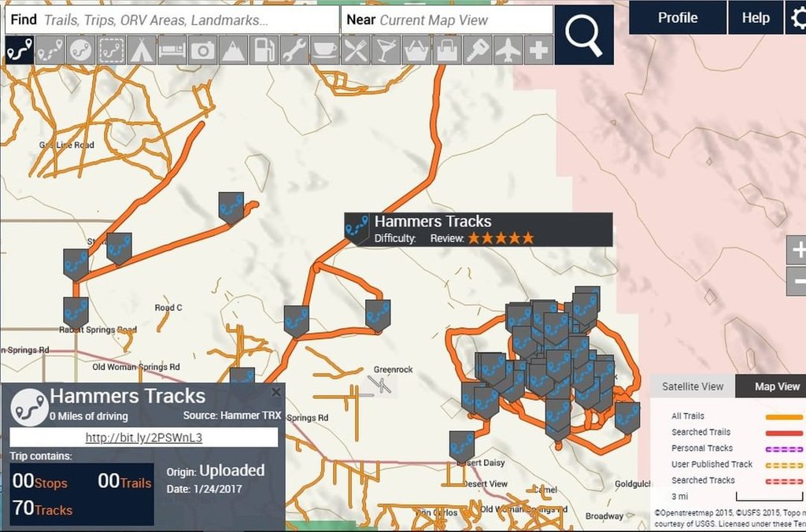Switch to the Satellite View tab
Screen dimensions: 806x532
coord(693,386)
